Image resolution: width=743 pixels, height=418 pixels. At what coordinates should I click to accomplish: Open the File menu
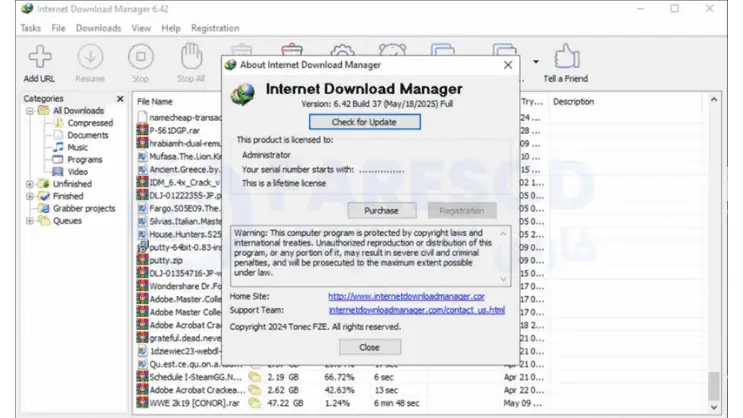[x=58, y=28]
